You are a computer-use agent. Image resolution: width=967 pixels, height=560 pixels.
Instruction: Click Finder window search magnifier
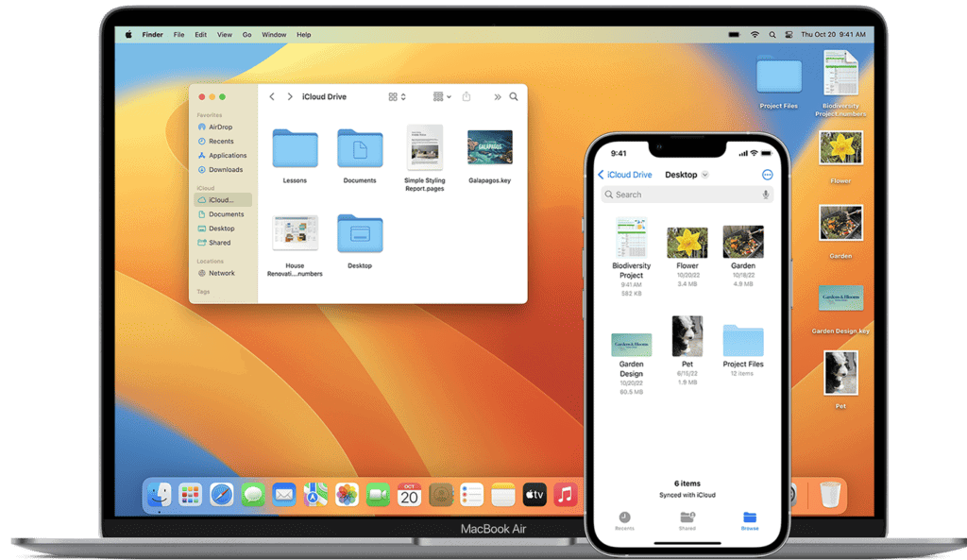(514, 97)
